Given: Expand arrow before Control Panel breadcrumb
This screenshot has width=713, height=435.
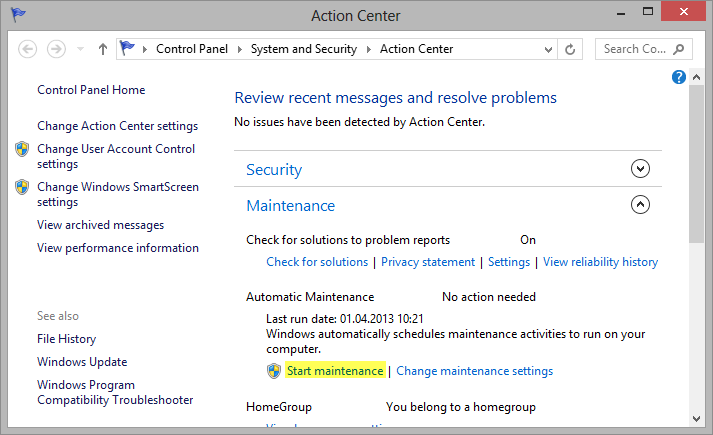Looking at the screenshot, I should coord(145,49).
